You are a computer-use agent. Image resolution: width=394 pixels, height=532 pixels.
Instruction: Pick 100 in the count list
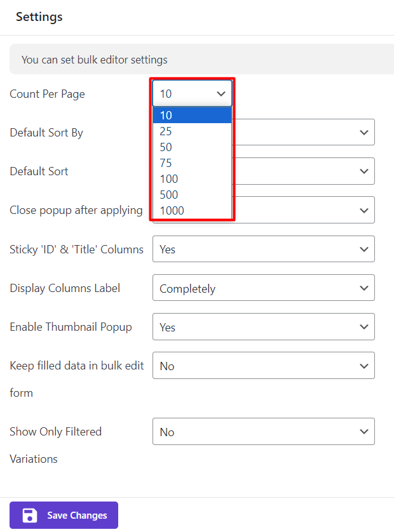tap(192, 179)
